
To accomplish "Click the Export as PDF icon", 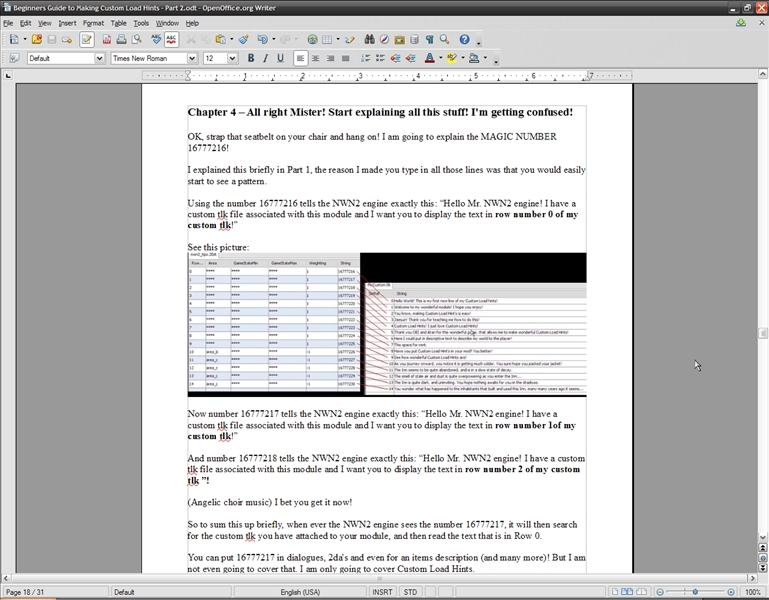I will coord(107,40).
